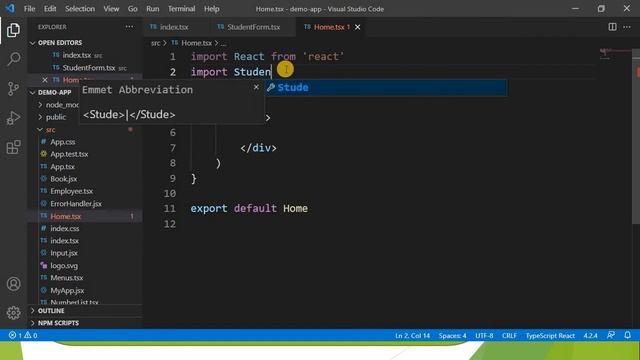Viewport: 640px width, 360px height.
Task: Click TypeScript version 4.2.4 in status bar
Action: click(x=590, y=336)
